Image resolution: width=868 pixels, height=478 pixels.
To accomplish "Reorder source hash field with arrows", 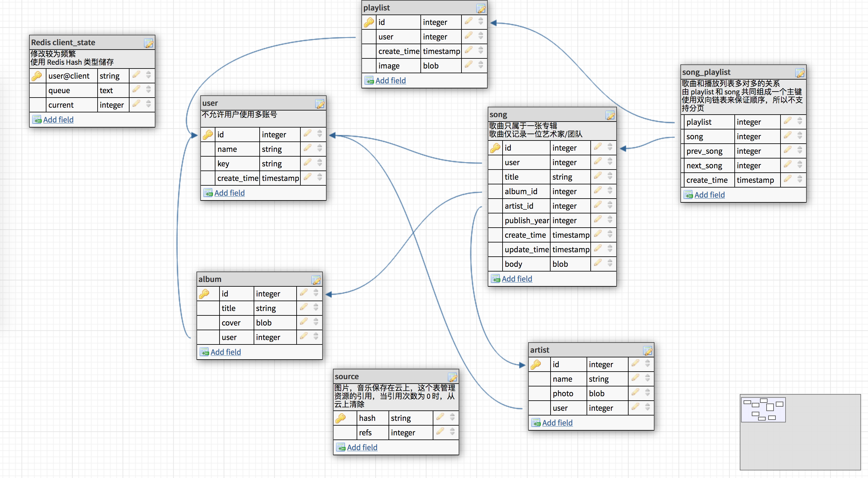I will coord(453,417).
